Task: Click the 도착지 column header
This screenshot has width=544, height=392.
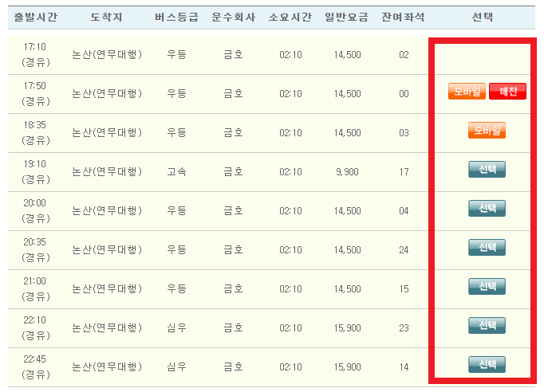Action: (106, 17)
